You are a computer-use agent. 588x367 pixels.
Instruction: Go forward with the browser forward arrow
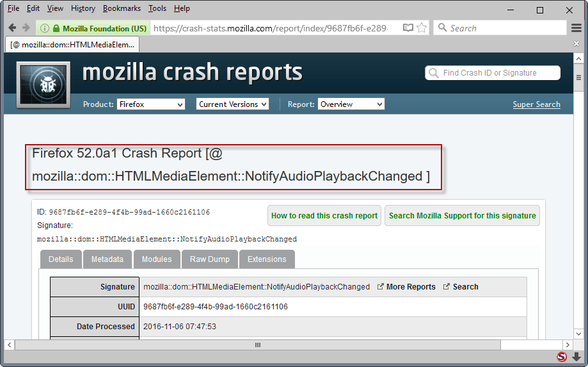[x=26, y=28]
